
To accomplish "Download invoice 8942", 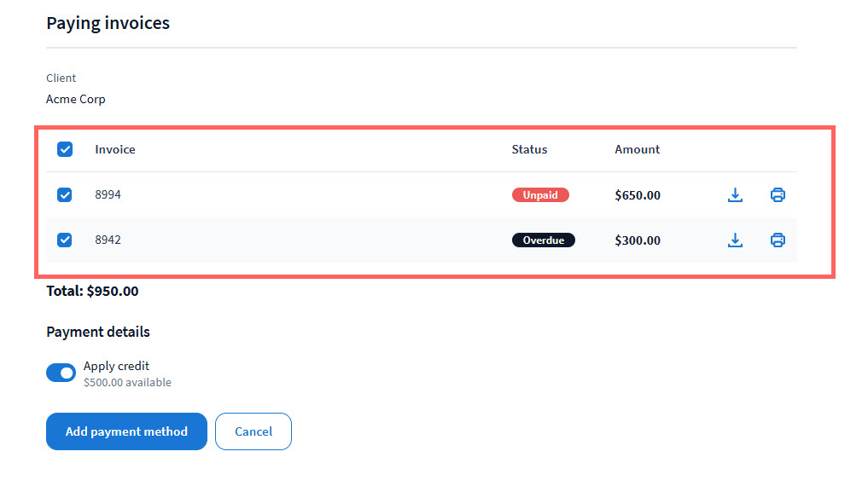I will tap(735, 240).
